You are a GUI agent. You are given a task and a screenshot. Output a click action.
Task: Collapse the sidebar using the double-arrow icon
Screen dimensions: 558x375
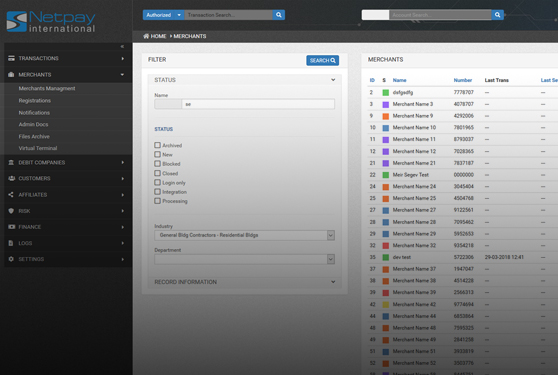(x=122, y=47)
